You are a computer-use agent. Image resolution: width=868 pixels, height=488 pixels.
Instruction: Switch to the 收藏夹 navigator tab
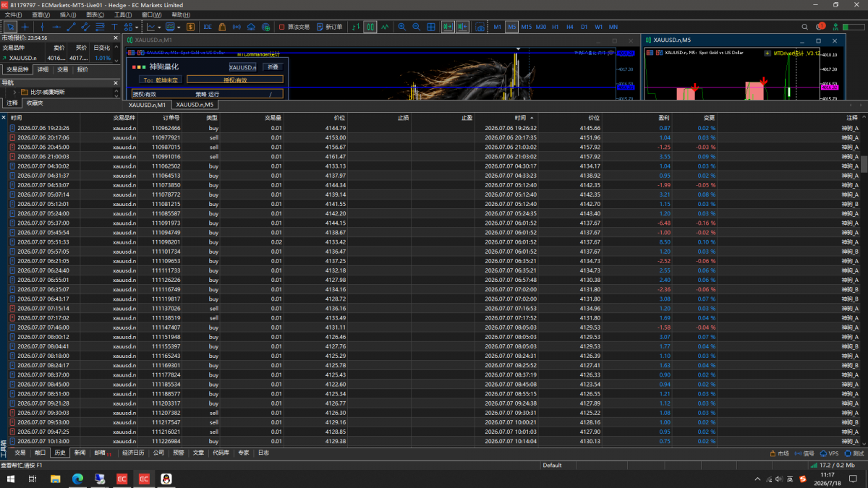[x=35, y=103]
